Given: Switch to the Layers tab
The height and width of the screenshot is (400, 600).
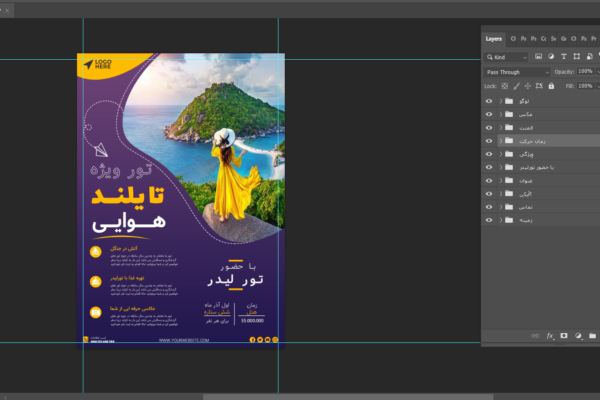Looking at the screenshot, I should pyautogui.click(x=494, y=39).
